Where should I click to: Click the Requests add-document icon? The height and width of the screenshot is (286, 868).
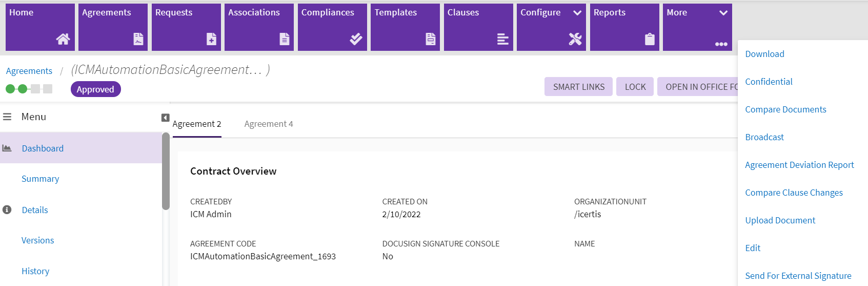tap(211, 39)
